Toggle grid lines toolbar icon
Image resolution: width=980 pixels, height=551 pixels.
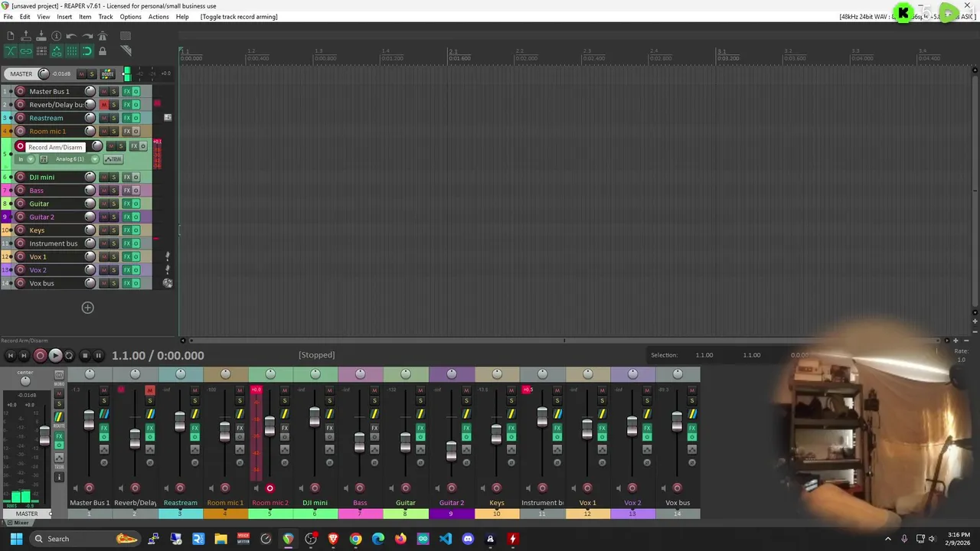pos(71,51)
